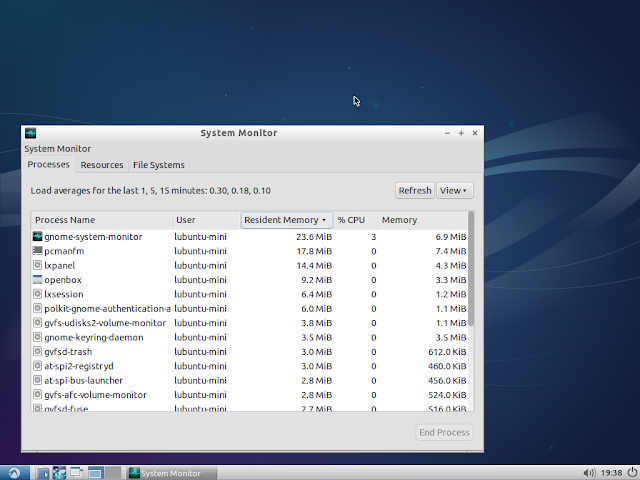Click the gnome-keyring-daemon process icon
640x480 pixels.
tap(37, 337)
